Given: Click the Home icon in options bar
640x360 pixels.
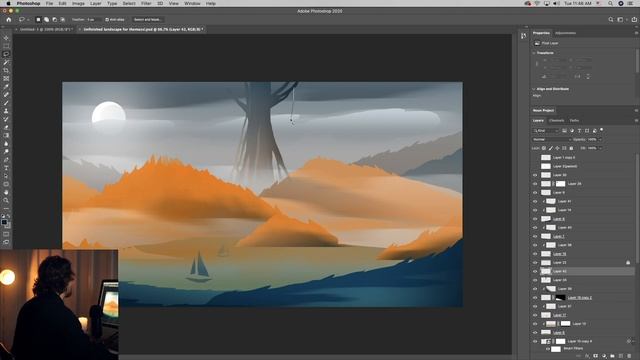Looking at the screenshot, I should click(x=9, y=19).
